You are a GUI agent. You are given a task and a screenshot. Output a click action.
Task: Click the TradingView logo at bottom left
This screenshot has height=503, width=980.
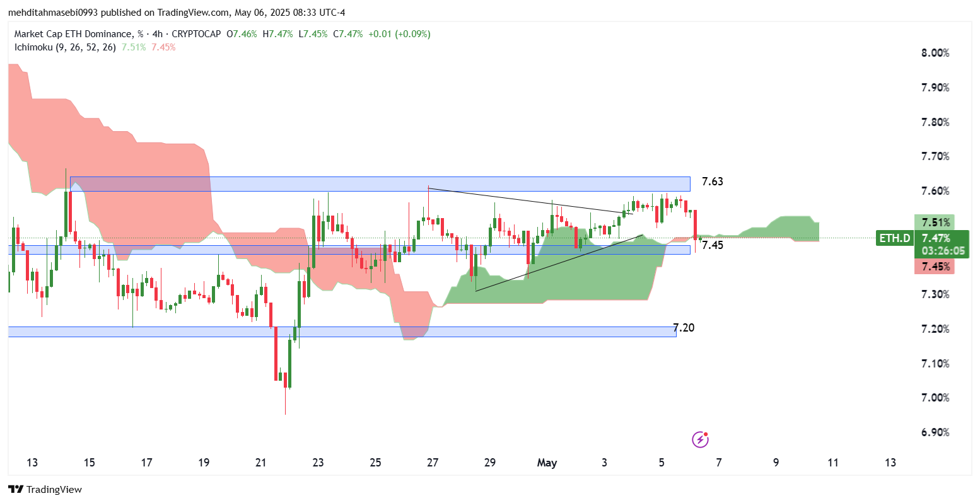[45, 489]
